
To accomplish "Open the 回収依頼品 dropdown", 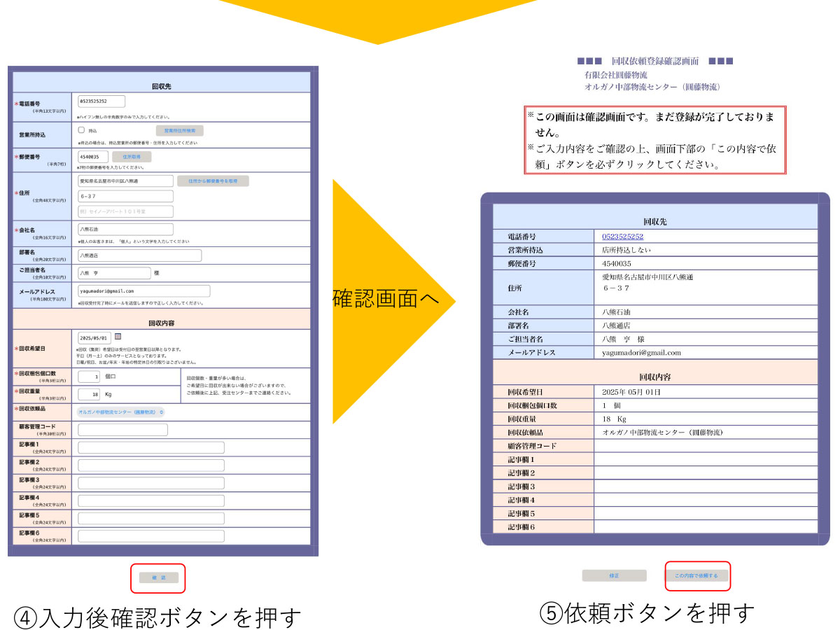I will tap(121, 412).
